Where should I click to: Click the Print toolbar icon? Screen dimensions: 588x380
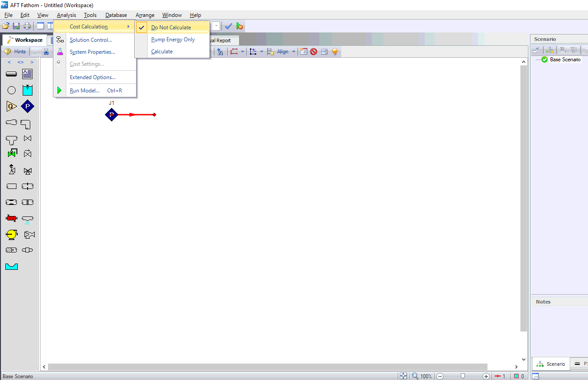pos(27,26)
